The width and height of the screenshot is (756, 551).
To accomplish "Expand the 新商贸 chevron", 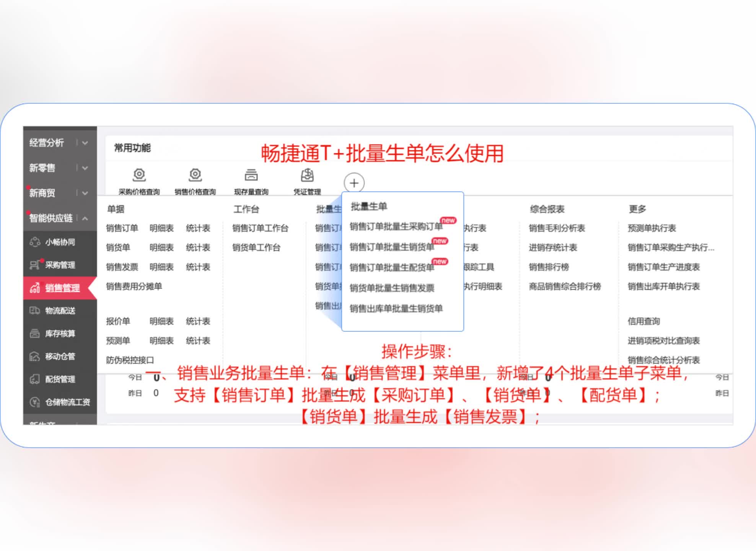I will tap(85, 193).
